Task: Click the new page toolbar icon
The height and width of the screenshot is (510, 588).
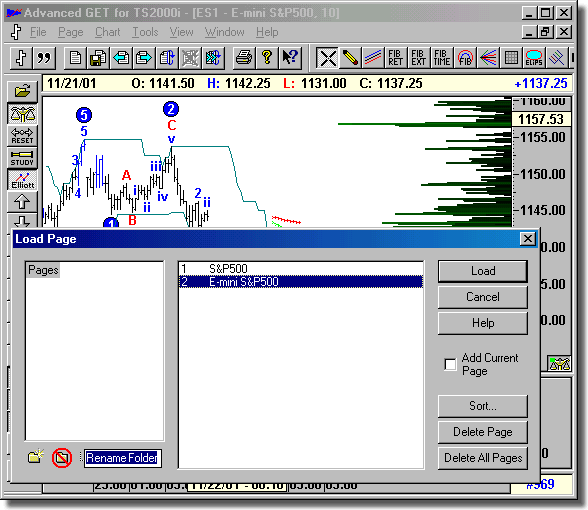Action: click(75, 58)
